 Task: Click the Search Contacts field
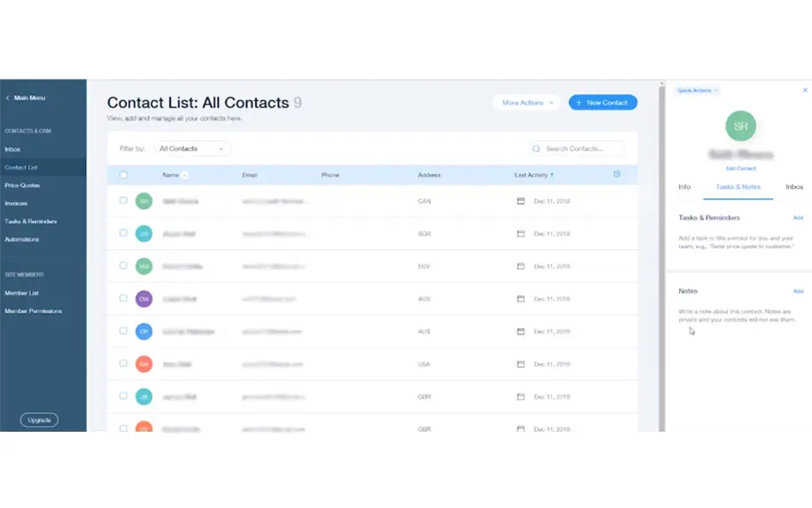click(576, 149)
